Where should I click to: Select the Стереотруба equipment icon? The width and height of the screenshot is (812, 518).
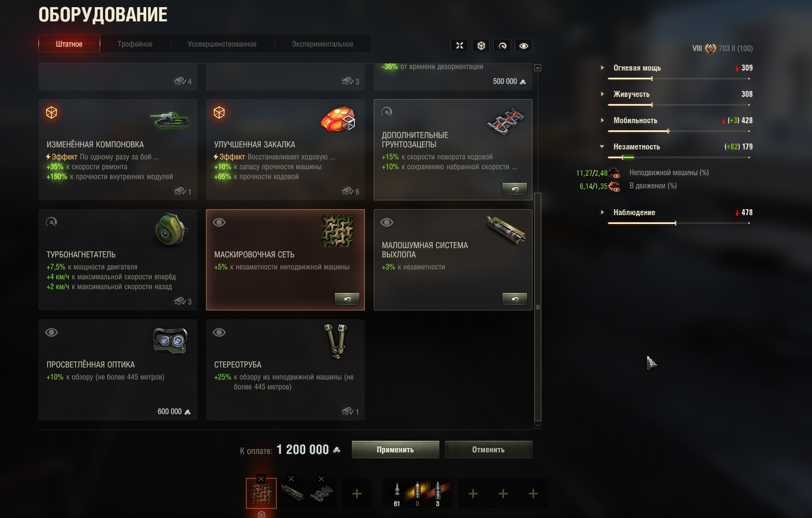pos(336,341)
